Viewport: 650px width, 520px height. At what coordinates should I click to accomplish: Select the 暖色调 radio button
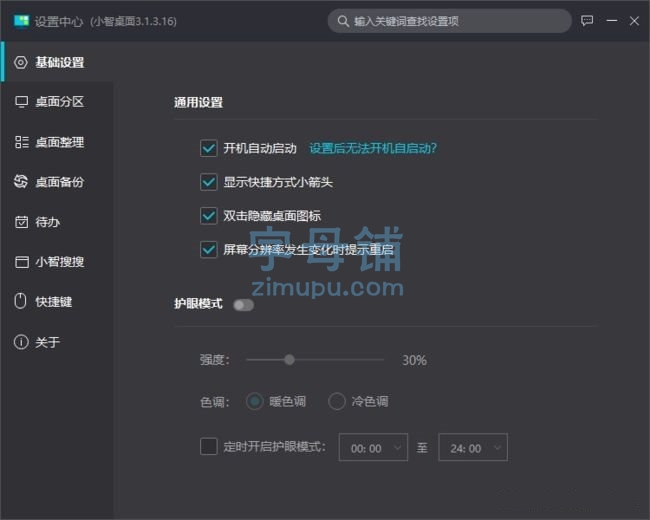[x=255, y=401]
